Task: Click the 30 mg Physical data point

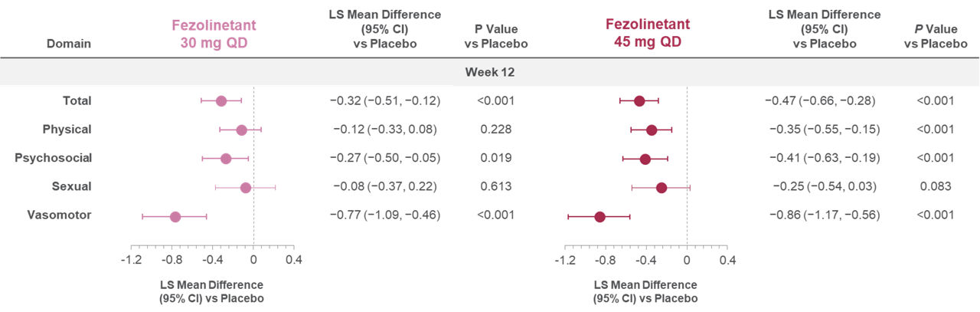Action: pyautogui.click(x=242, y=130)
